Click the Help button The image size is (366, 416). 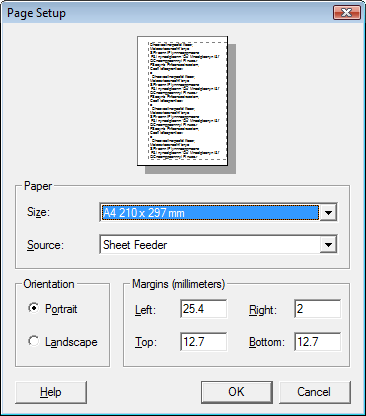pos(51,392)
